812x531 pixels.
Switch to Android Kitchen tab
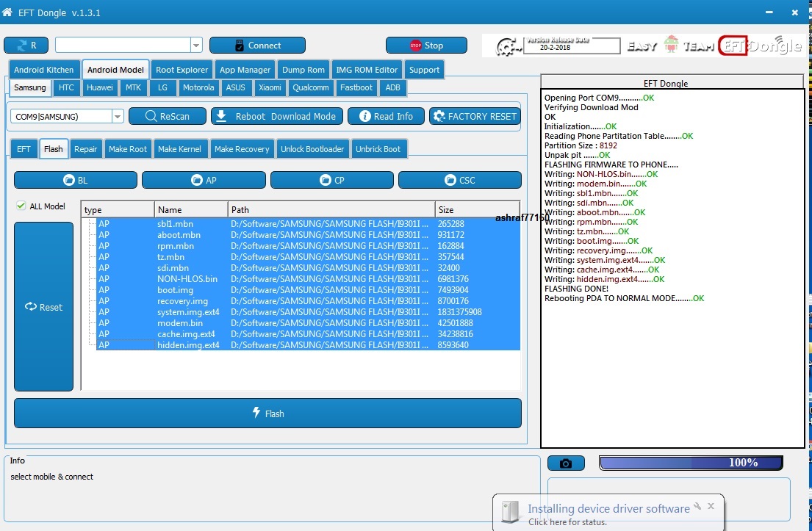pyautogui.click(x=44, y=70)
